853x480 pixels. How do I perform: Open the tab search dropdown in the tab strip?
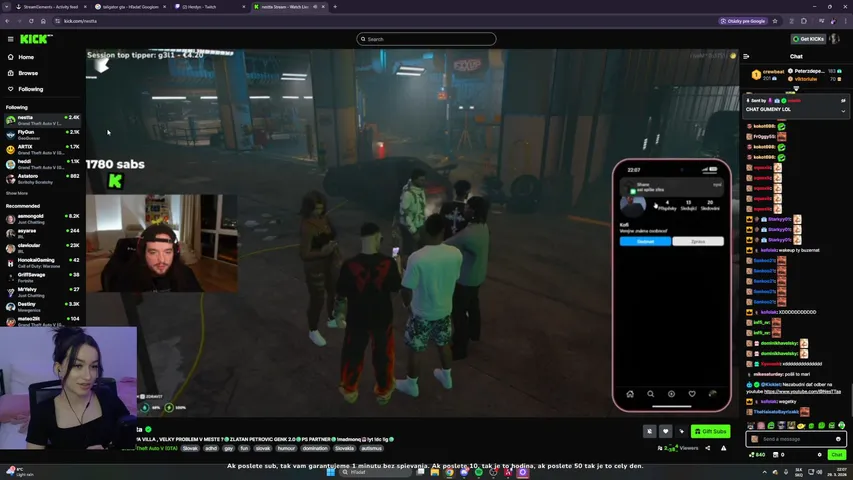6,7
